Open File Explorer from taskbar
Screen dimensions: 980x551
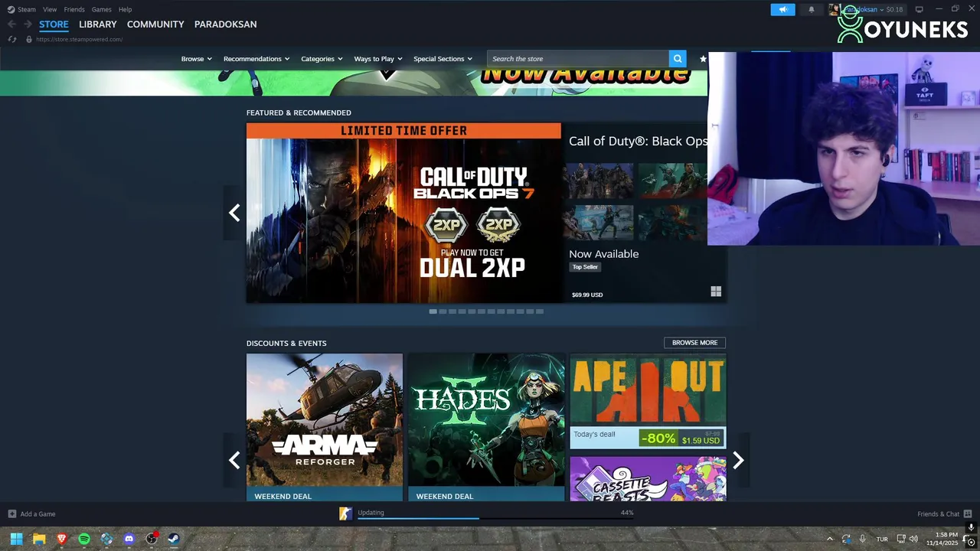(39, 539)
